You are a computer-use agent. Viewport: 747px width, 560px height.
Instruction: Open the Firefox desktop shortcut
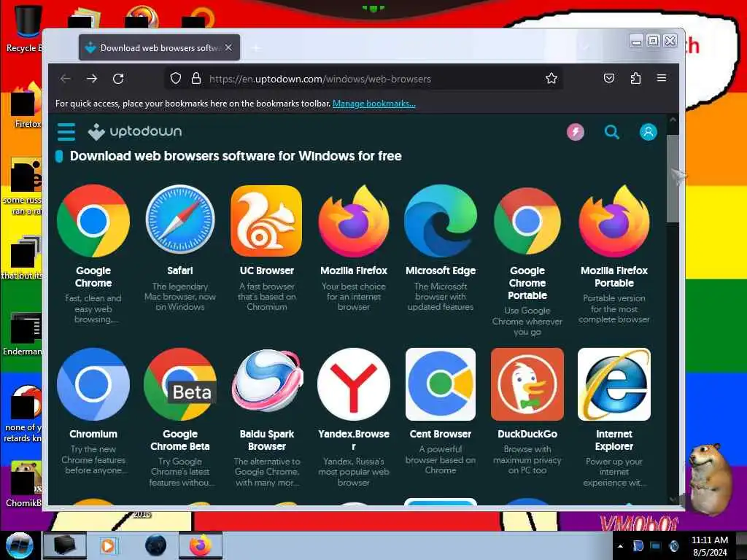[x=26, y=106]
